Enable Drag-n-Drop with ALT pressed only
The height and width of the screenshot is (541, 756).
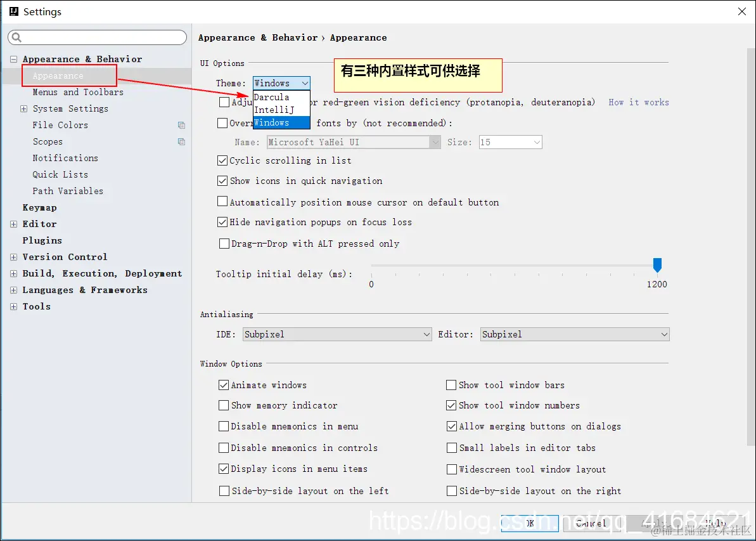pos(224,244)
